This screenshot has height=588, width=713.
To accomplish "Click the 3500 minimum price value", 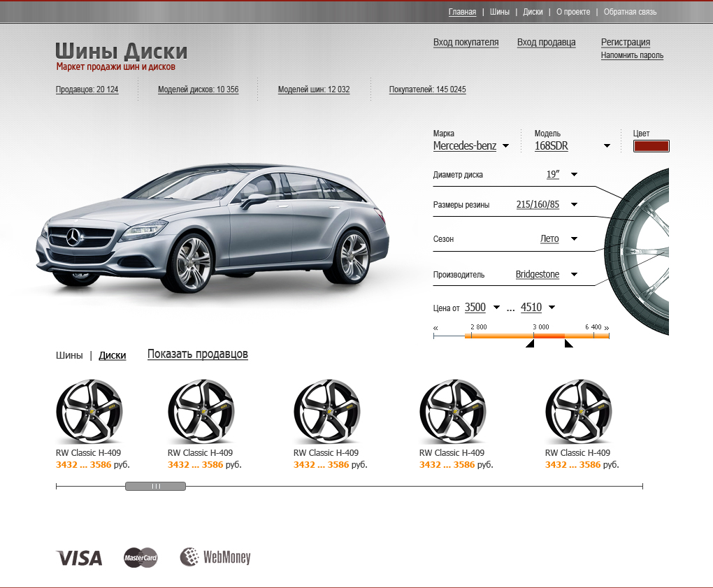I will (475, 308).
